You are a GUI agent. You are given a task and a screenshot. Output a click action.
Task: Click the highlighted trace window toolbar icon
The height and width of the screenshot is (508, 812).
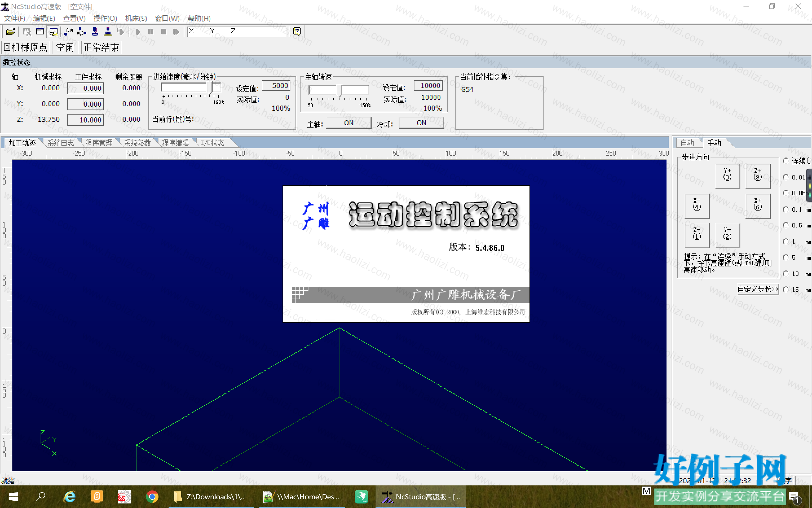click(x=53, y=32)
